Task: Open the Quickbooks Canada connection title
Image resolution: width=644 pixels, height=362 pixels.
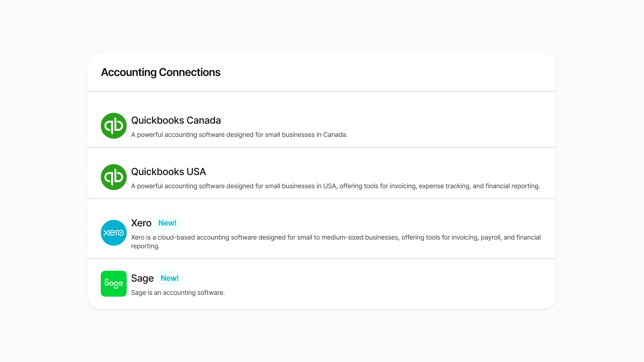Action: click(x=176, y=120)
